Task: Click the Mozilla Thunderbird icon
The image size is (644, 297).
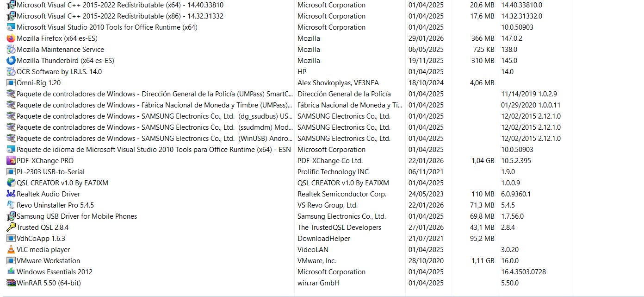Action: point(11,61)
